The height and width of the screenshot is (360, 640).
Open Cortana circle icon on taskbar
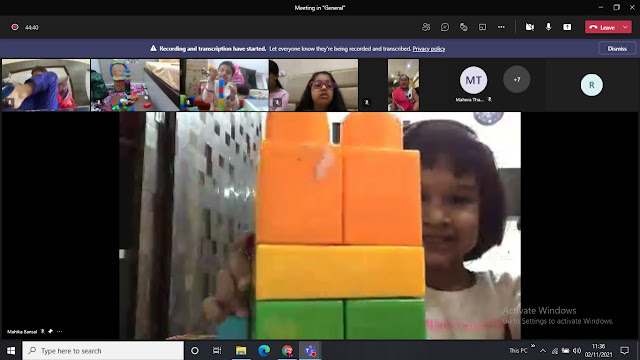click(195, 351)
